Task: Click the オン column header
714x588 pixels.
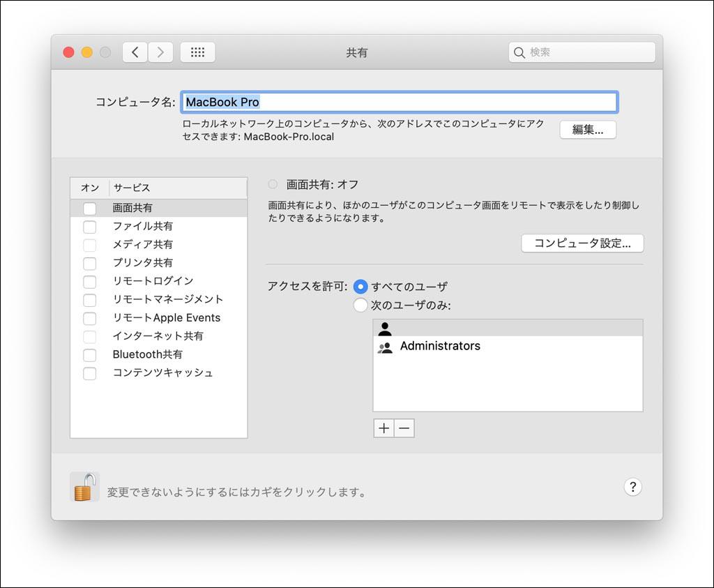Action: (x=90, y=188)
